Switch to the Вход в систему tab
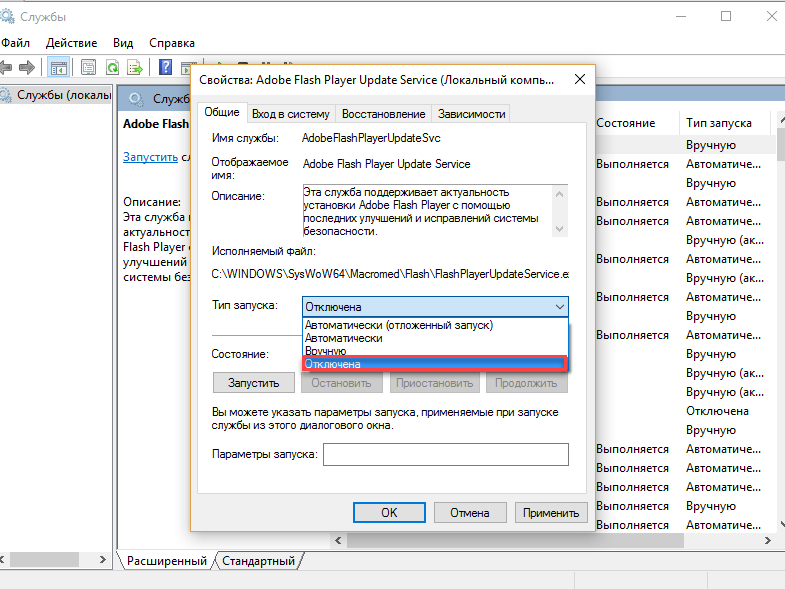Viewport: 785px width, 589px height. coord(290,114)
